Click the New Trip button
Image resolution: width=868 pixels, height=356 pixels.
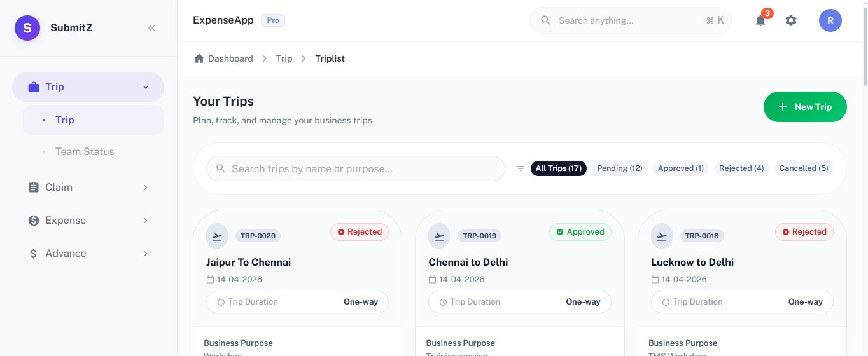tap(805, 107)
